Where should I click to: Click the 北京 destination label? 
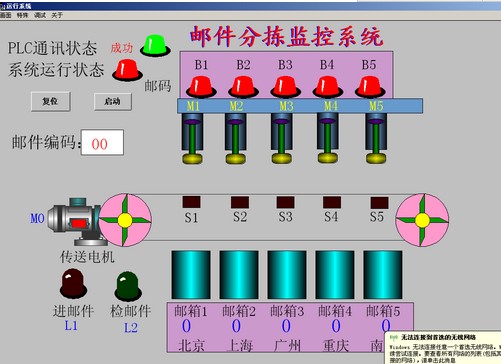click(x=191, y=346)
